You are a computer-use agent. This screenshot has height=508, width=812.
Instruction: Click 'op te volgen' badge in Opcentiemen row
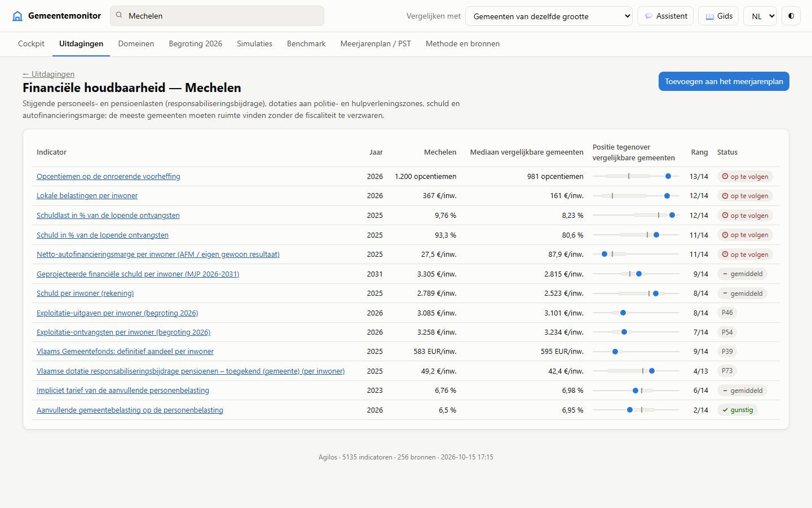pyautogui.click(x=745, y=177)
